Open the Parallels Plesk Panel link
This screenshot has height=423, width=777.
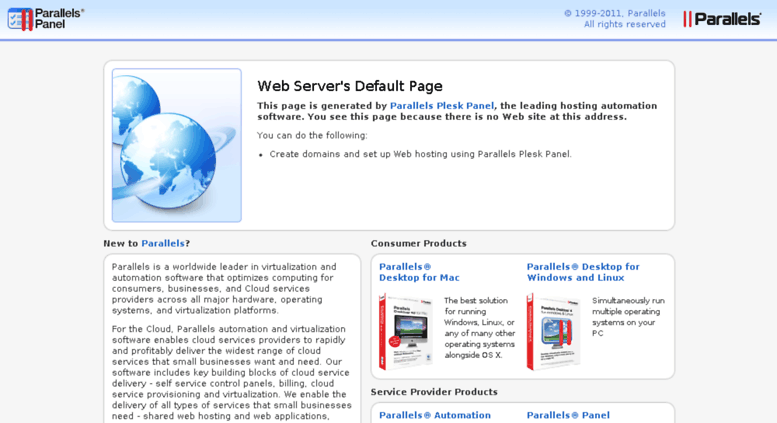pyautogui.click(x=442, y=106)
